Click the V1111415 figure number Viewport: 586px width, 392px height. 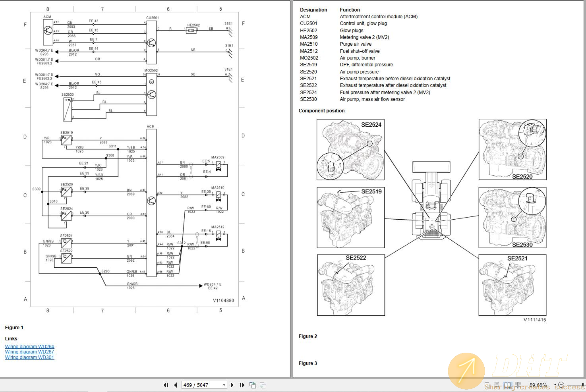[534, 320]
